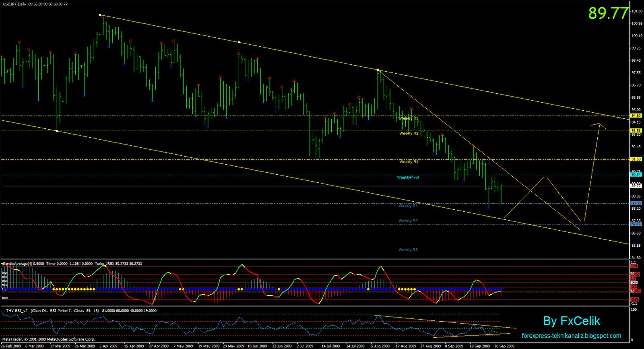
Task: Click the blue 87.12 price tag
Action: tap(636, 224)
